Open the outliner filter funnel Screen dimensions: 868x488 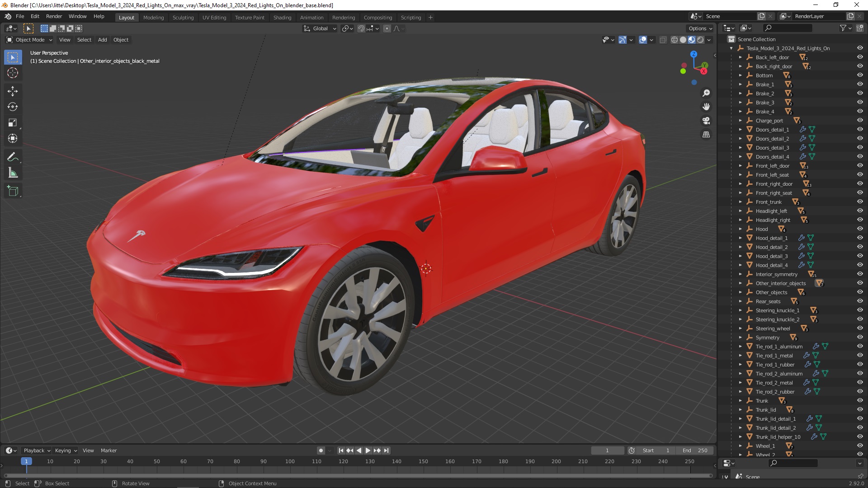[x=843, y=28]
